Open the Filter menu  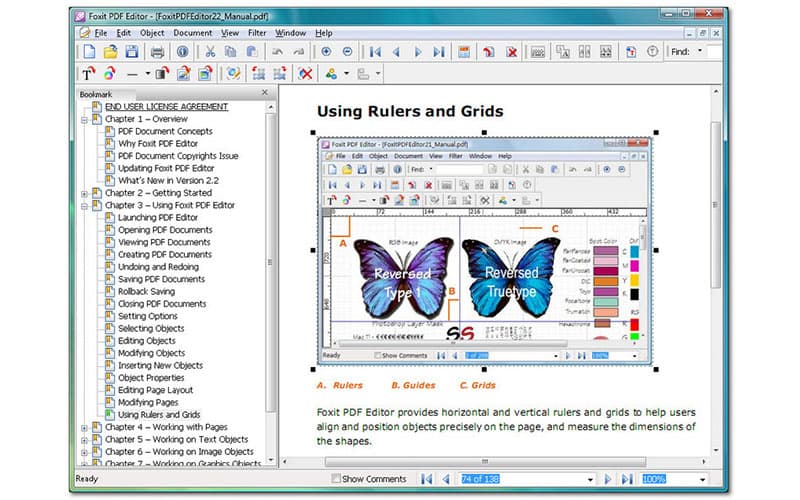click(x=257, y=33)
